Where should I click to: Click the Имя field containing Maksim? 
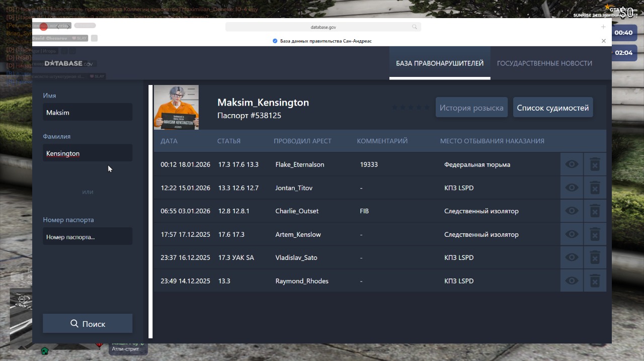[x=88, y=112]
